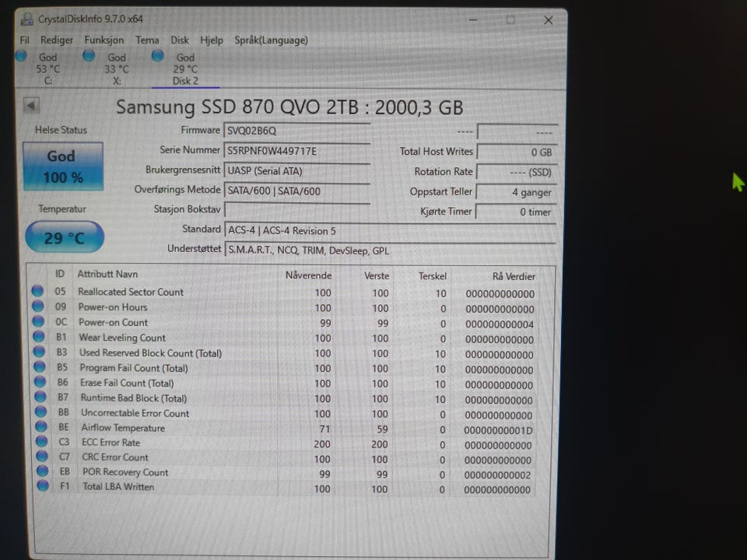
Task: Click the Attributt Navn column header
Action: pos(107,275)
